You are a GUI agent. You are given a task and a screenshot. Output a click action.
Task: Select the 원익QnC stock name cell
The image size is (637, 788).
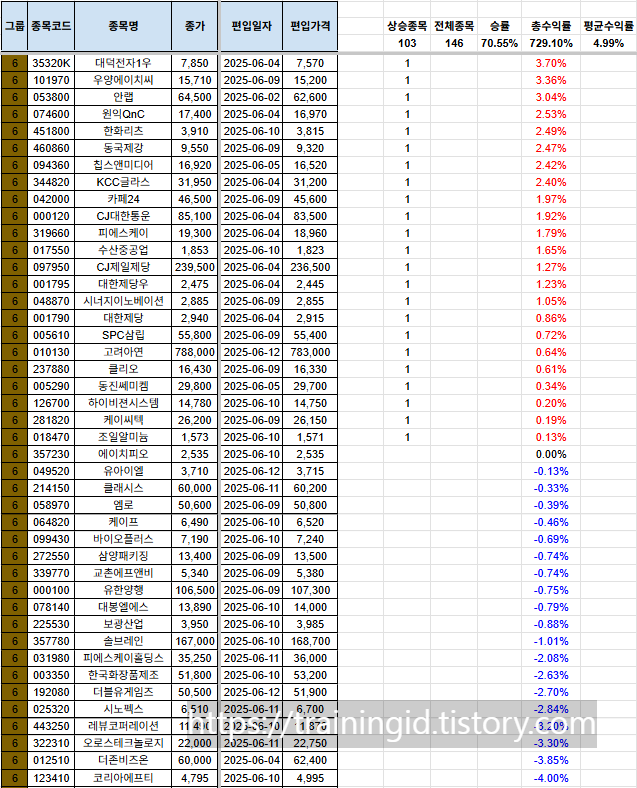coord(123,115)
